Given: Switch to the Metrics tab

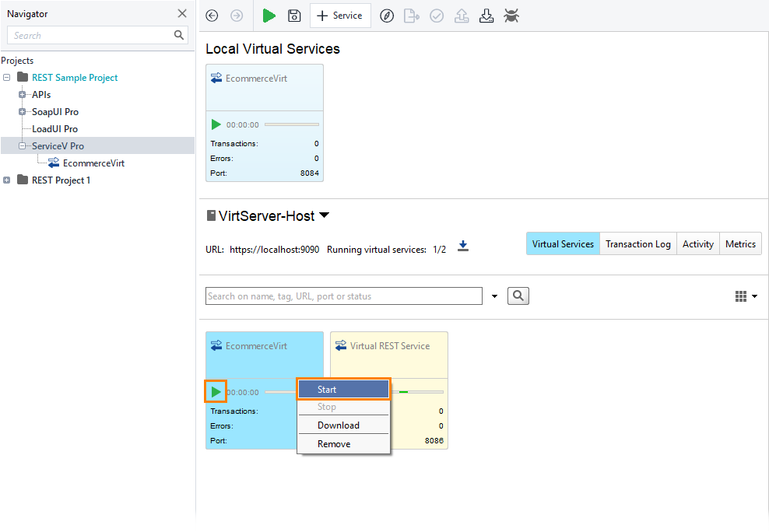Looking at the screenshot, I should 740,244.
